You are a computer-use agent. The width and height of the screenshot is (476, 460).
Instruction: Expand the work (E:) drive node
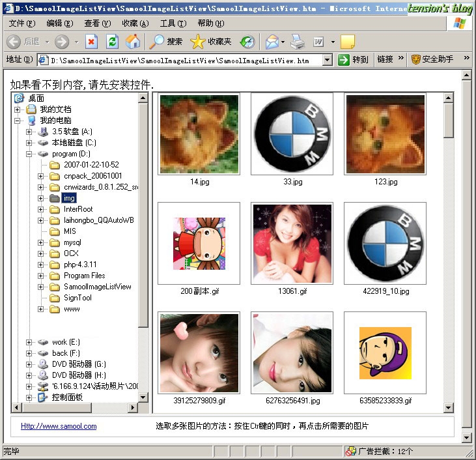coord(29,343)
